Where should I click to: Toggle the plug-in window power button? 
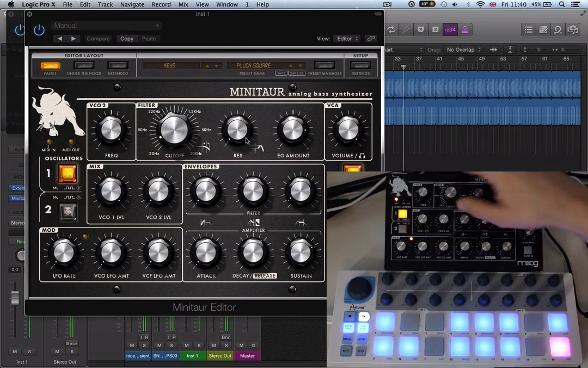[39, 29]
